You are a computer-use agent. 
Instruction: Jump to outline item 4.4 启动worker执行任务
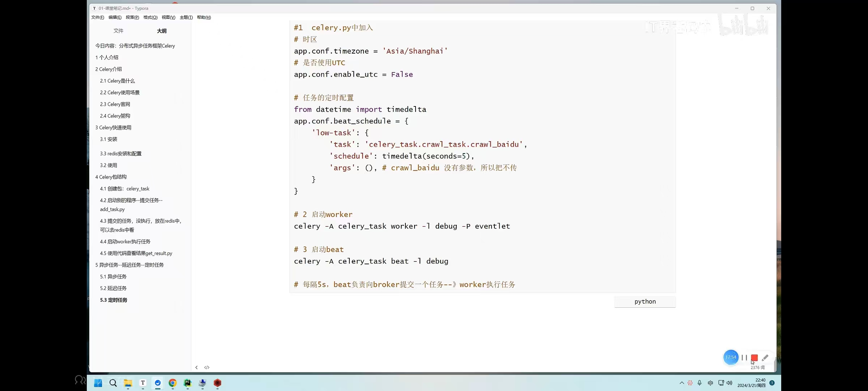tap(125, 241)
